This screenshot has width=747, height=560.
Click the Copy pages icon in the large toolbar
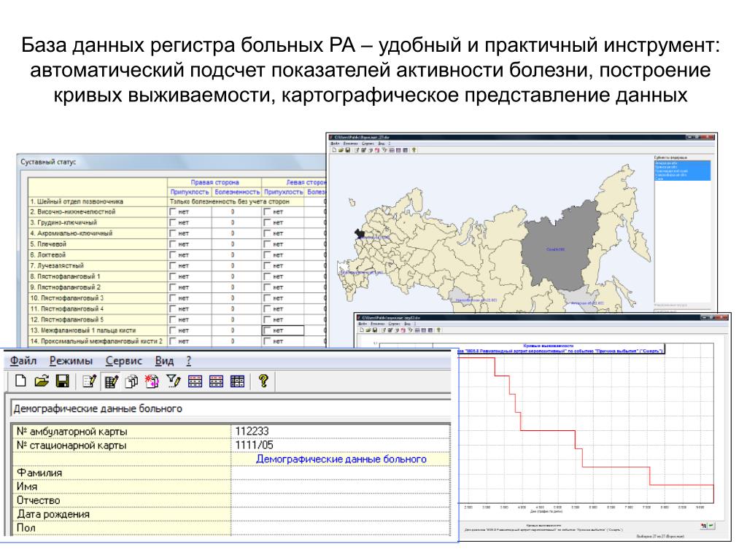coord(131,381)
